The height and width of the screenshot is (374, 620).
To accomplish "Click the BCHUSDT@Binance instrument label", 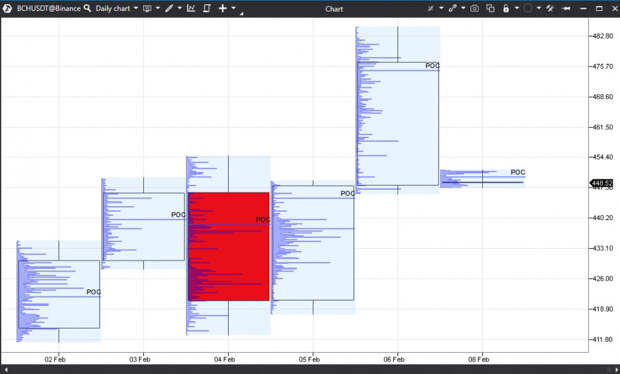I will (49, 8).
